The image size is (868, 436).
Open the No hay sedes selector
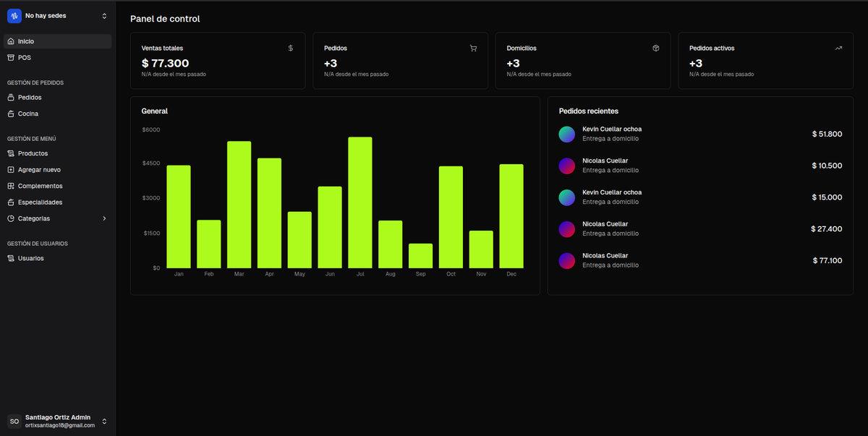click(x=57, y=15)
